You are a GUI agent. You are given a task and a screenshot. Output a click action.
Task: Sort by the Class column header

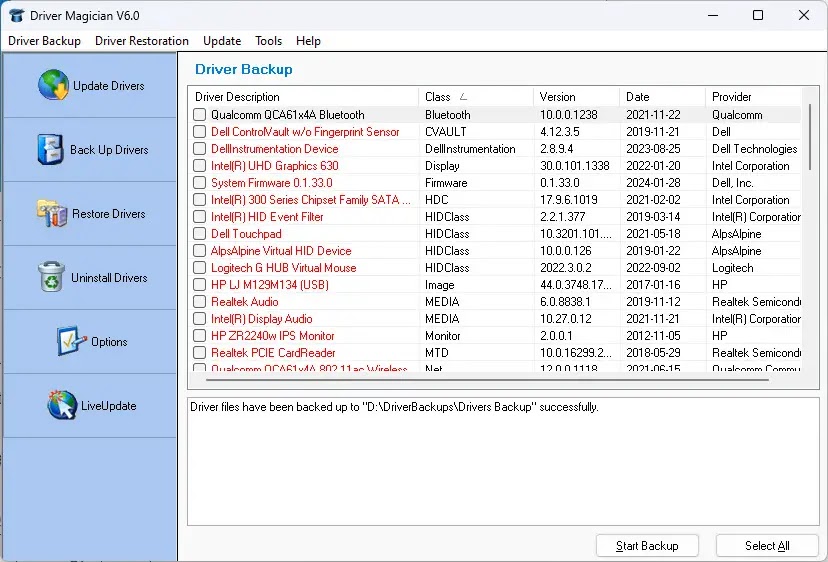[476, 97]
